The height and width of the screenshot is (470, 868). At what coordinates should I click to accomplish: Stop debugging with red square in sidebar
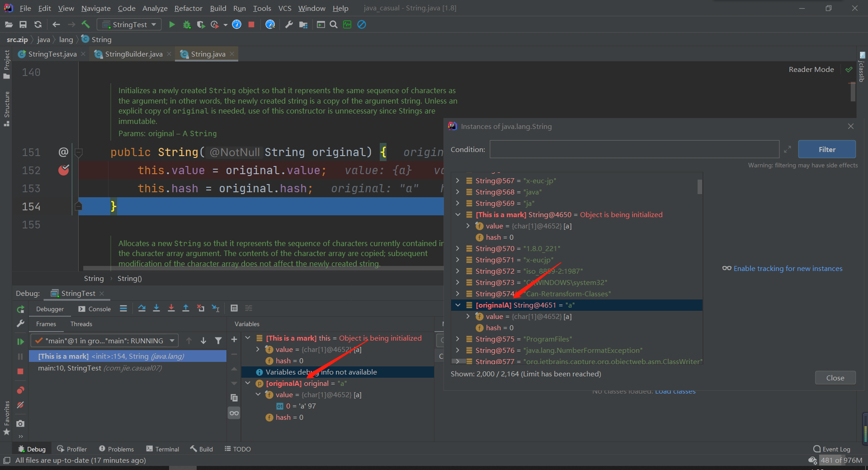[x=20, y=371]
